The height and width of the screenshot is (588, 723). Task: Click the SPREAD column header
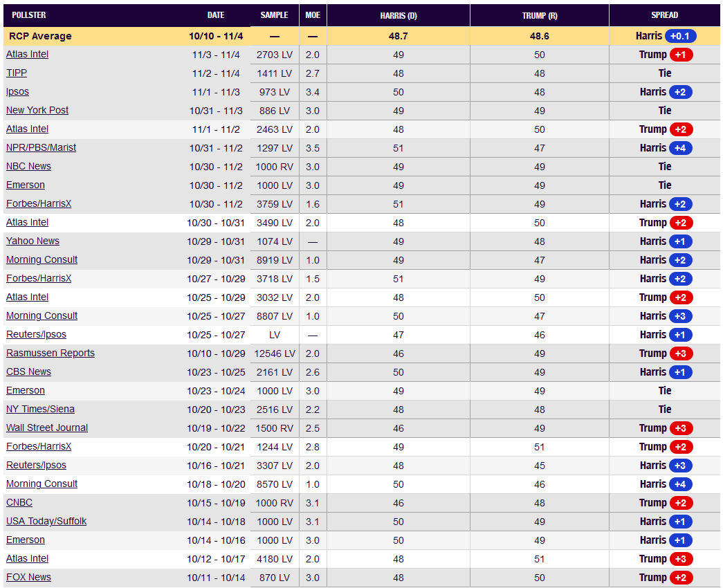click(x=664, y=15)
